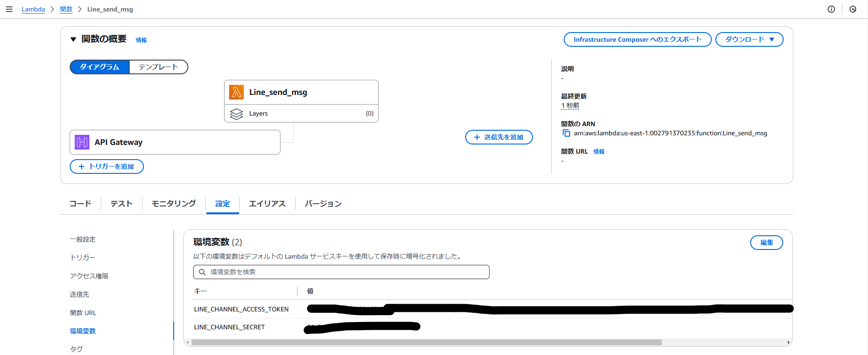
Task: Click the Layers row in diagram
Action: click(301, 113)
